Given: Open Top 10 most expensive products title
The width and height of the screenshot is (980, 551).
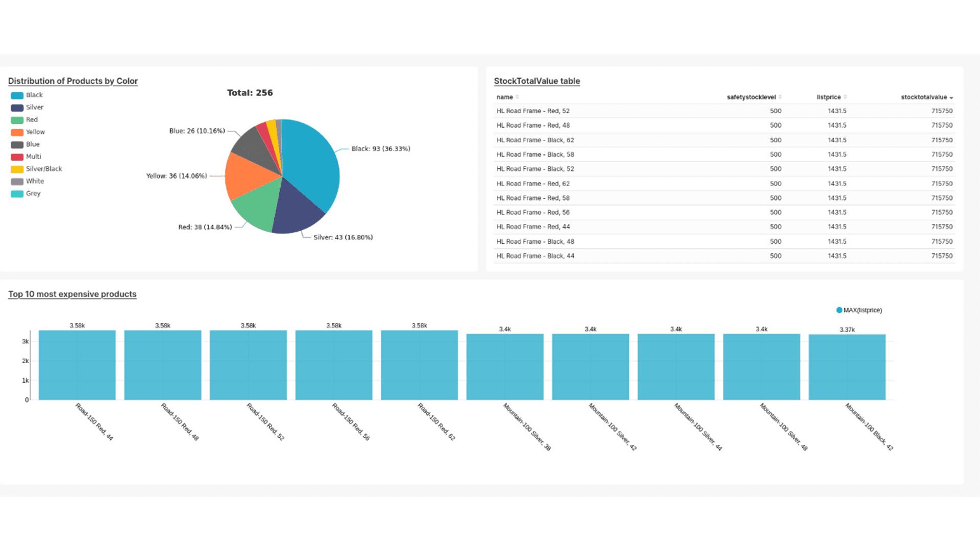Looking at the screenshot, I should (72, 294).
